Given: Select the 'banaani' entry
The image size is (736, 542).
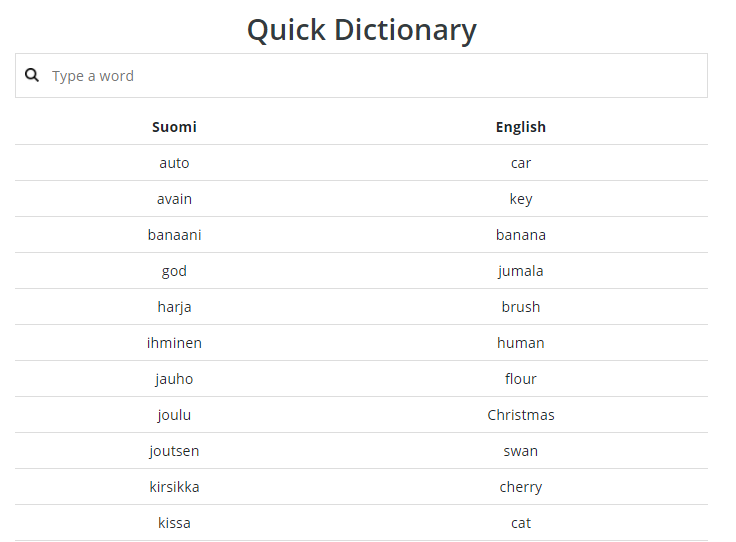Looking at the screenshot, I should (174, 235).
